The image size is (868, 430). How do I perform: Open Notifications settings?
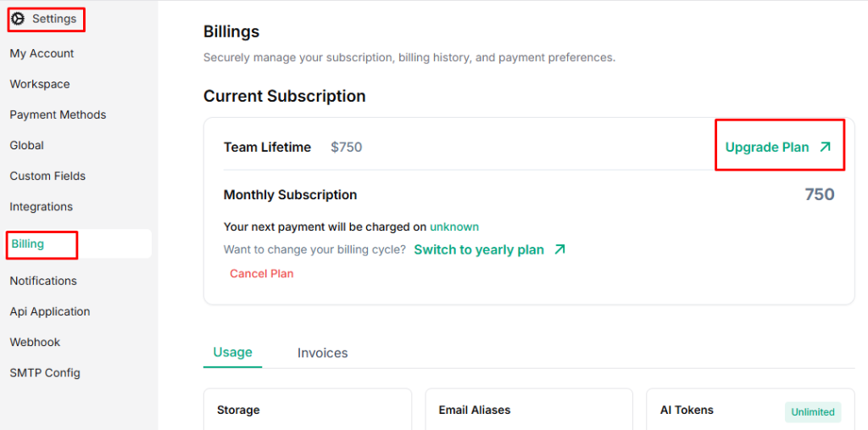(43, 281)
